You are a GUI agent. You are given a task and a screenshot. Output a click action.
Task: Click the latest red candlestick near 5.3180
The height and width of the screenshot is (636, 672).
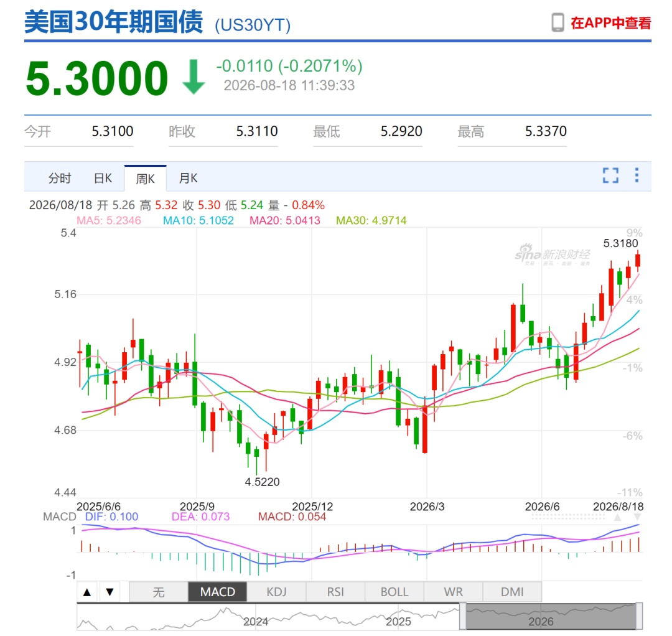coord(638,261)
